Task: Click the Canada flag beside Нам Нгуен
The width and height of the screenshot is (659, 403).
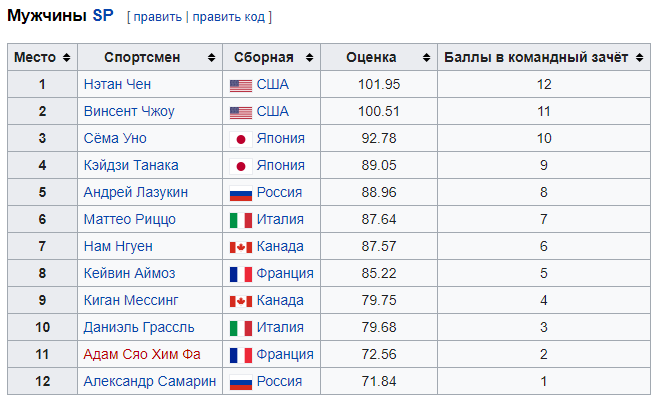Action: pos(241,247)
